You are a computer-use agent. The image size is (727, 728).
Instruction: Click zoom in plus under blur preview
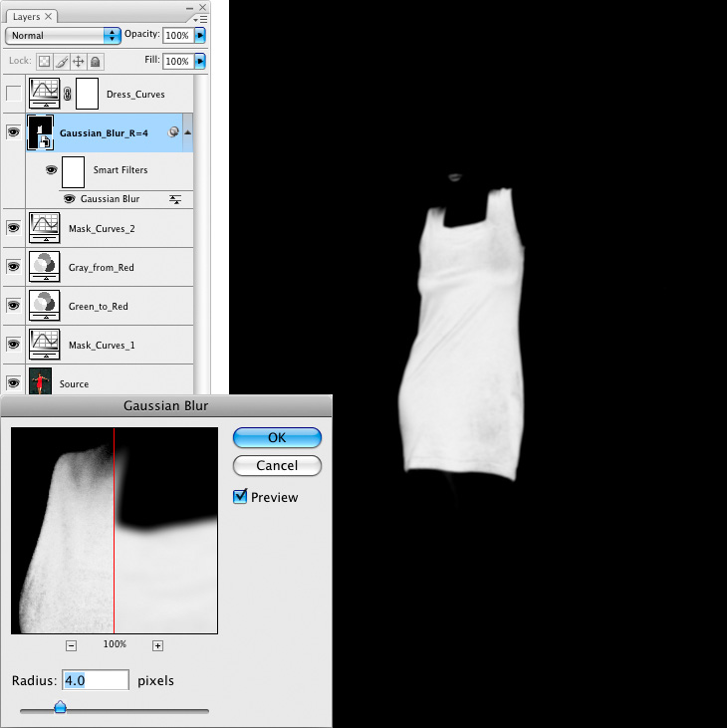click(157, 645)
